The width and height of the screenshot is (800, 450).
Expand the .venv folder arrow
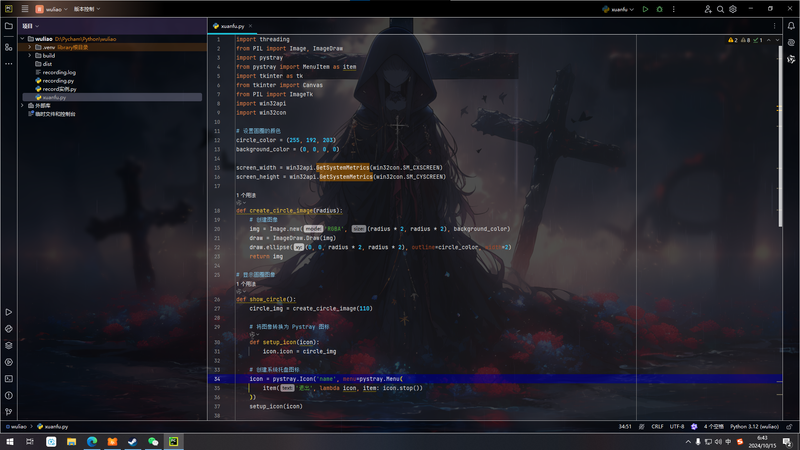tap(30, 47)
